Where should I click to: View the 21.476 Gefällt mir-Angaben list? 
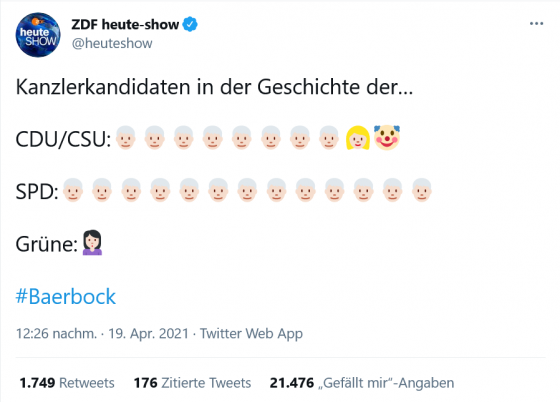[362, 383]
